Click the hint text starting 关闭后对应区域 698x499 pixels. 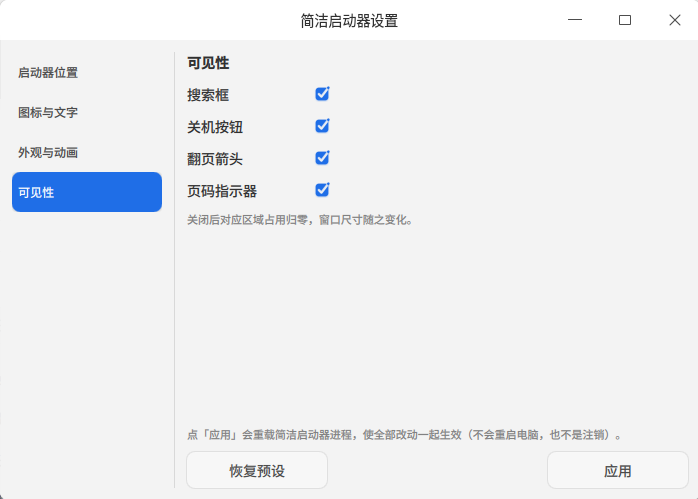(300, 220)
